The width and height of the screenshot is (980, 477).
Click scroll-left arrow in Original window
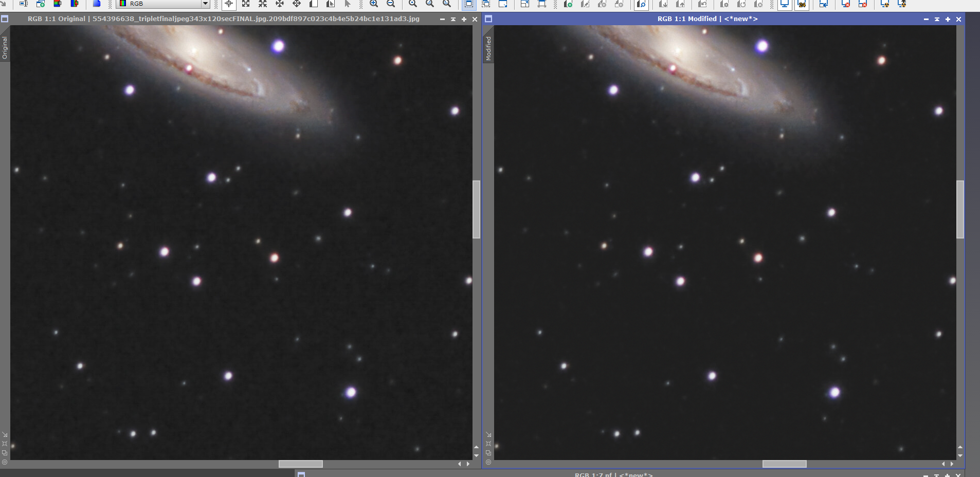(460, 464)
